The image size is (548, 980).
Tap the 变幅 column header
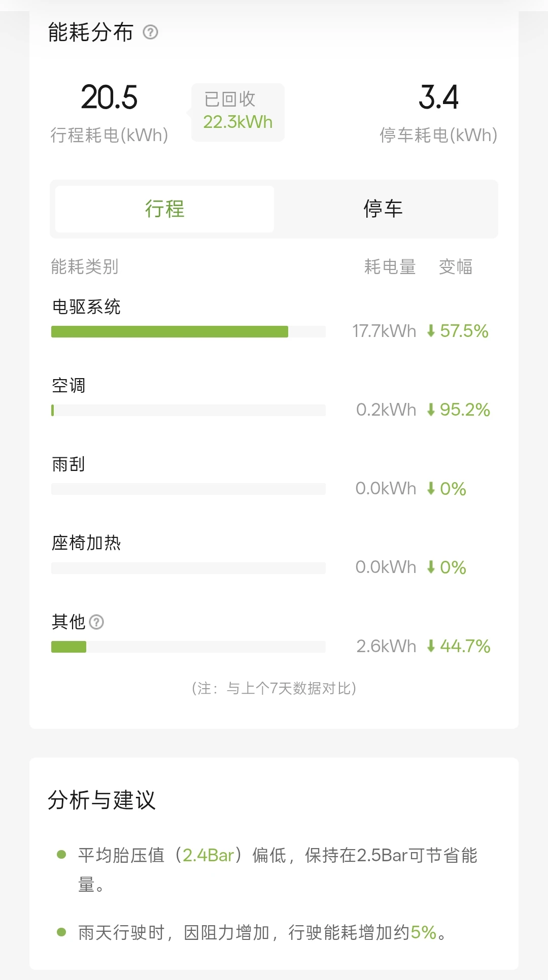[456, 266]
